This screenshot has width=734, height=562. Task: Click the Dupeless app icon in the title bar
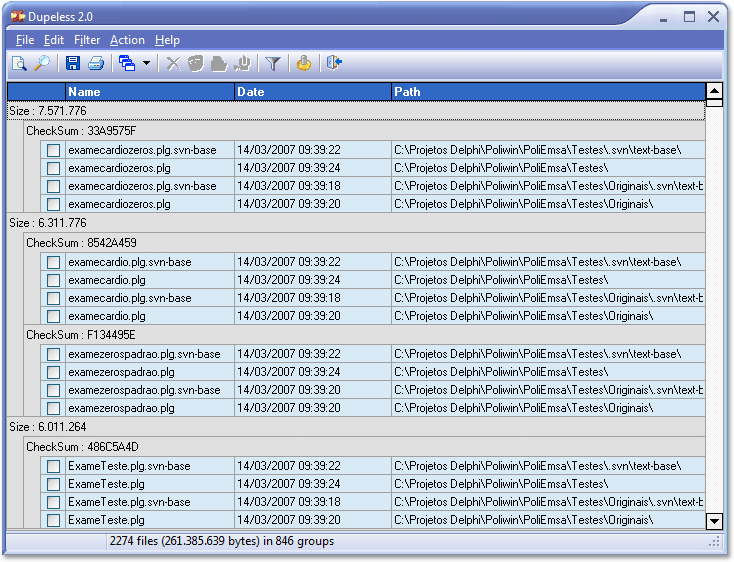18,16
